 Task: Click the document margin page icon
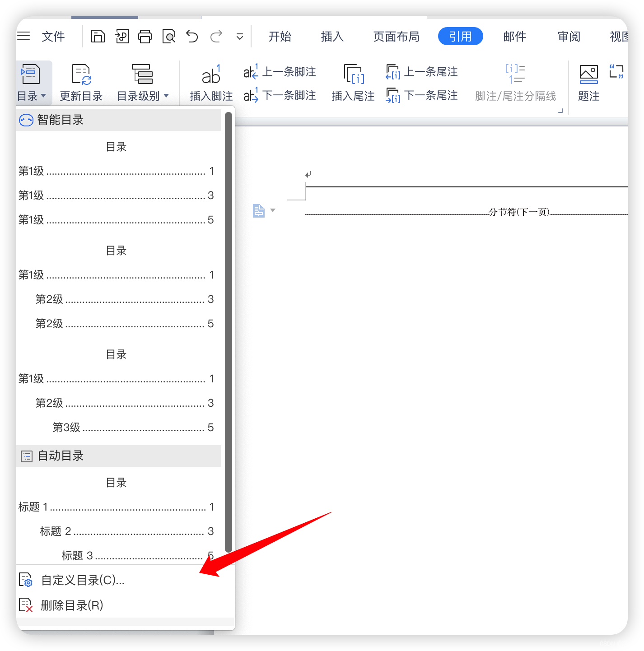point(259,210)
